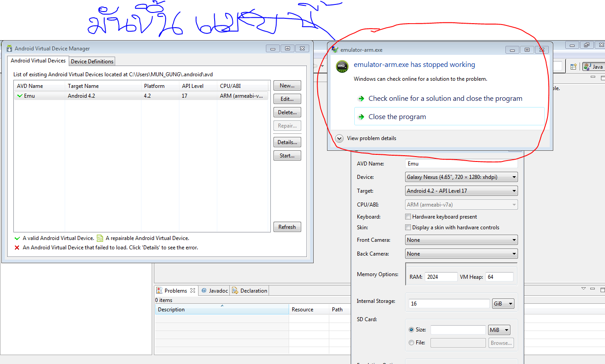Select the Emu row in the AVD list
605x364 pixels.
pos(141,96)
